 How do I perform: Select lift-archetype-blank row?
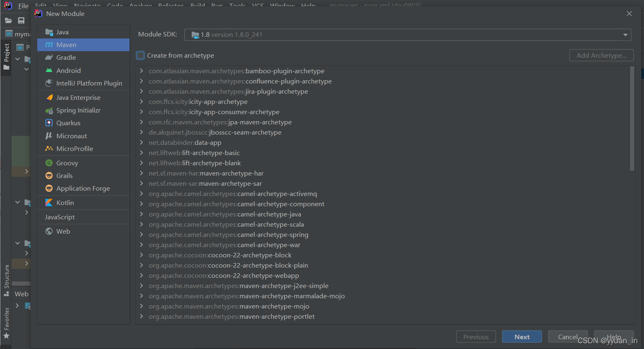383,163
